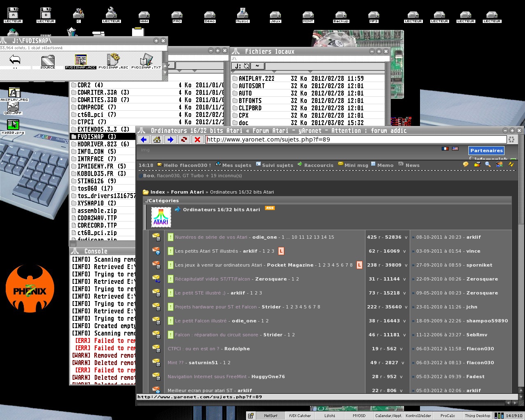This screenshot has width=525, height=420.
Task: Open the home page in NetSurf
Action: [157, 139]
